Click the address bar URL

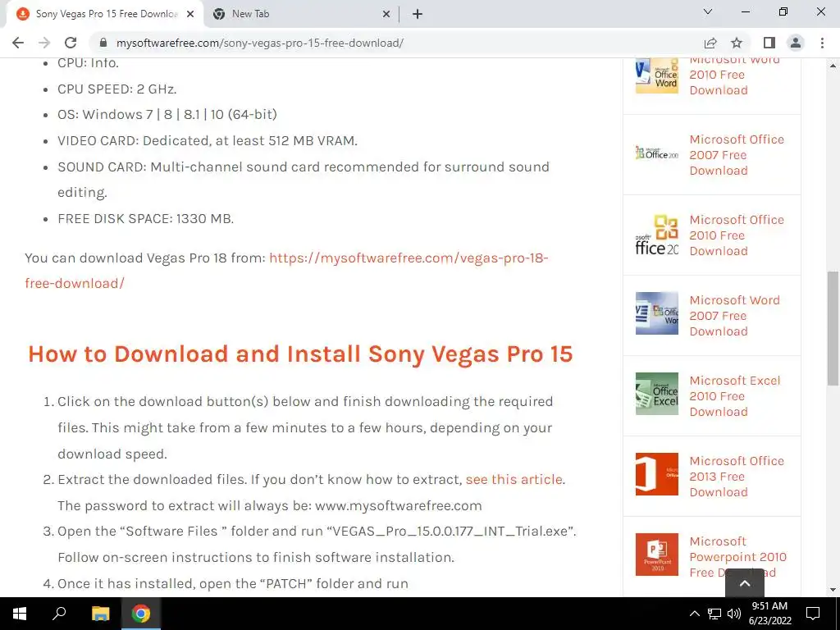[x=260, y=43]
